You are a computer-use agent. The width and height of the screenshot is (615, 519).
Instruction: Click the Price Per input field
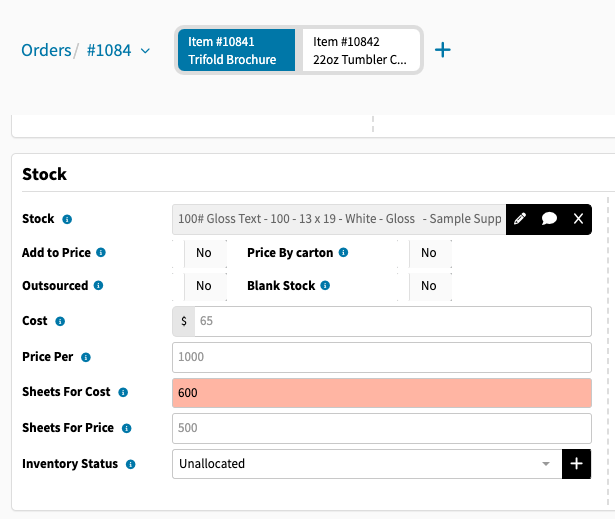click(382, 357)
